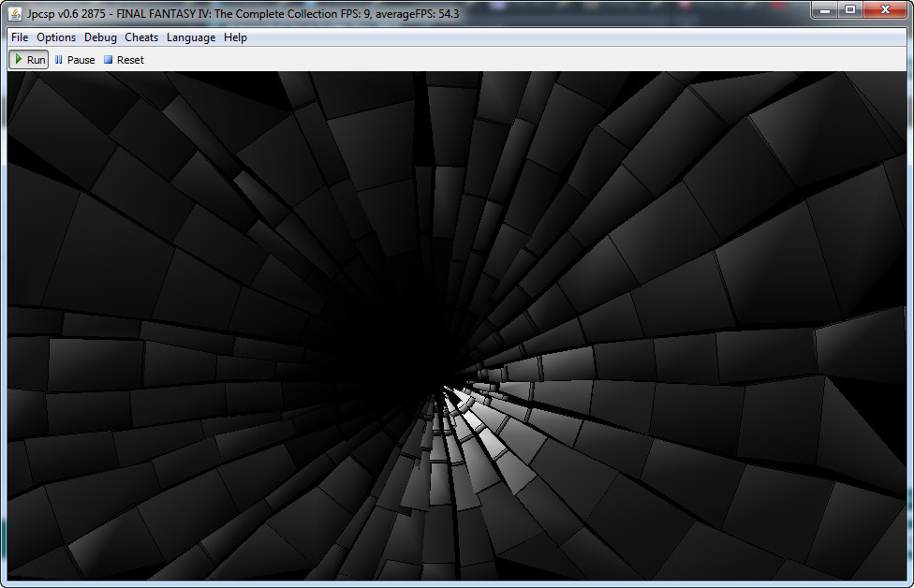Close the Jpcsp window
Screen dimensions: 914x588
pyautogui.click(x=885, y=10)
